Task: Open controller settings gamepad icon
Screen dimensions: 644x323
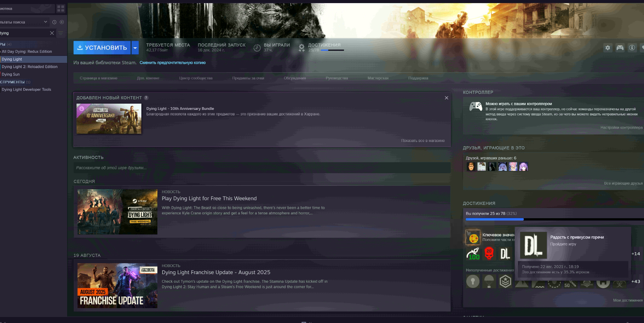Action: pos(620,48)
